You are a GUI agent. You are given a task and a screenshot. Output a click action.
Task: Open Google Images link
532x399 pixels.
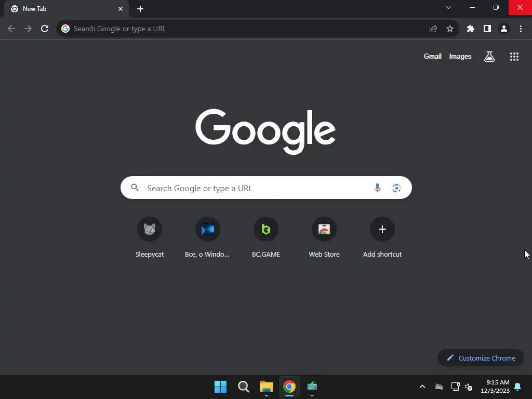tap(460, 56)
